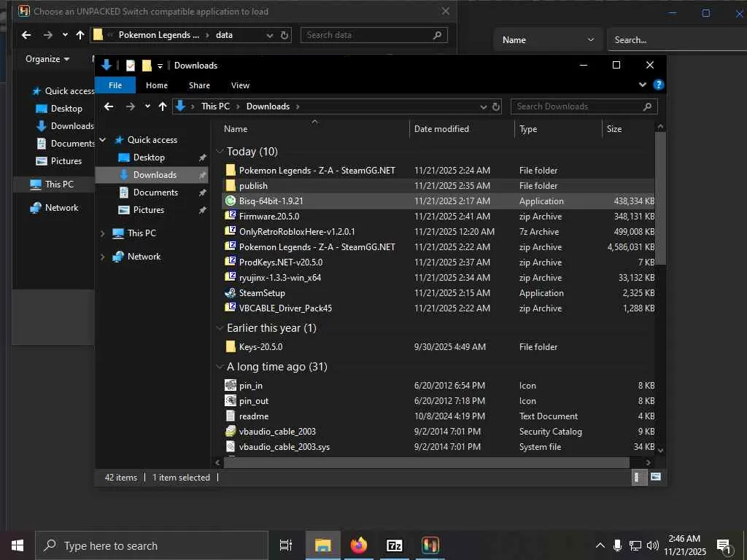Open the Windows Start menu
The width and height of the screenshot is (747, 560).
[x=18, y=545]
